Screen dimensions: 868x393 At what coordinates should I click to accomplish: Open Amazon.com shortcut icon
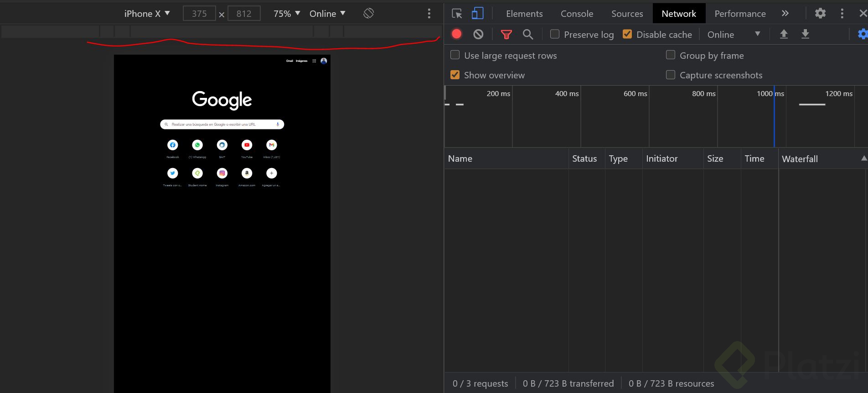click(247, 174)
